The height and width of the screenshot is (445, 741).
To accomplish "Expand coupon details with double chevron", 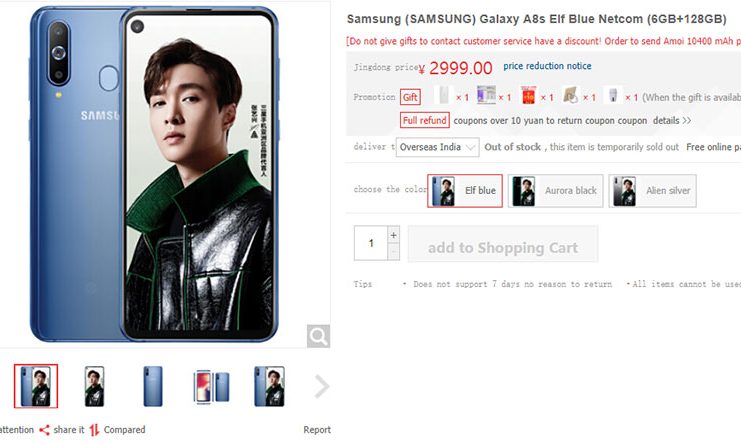I will [x=687, y=121].
